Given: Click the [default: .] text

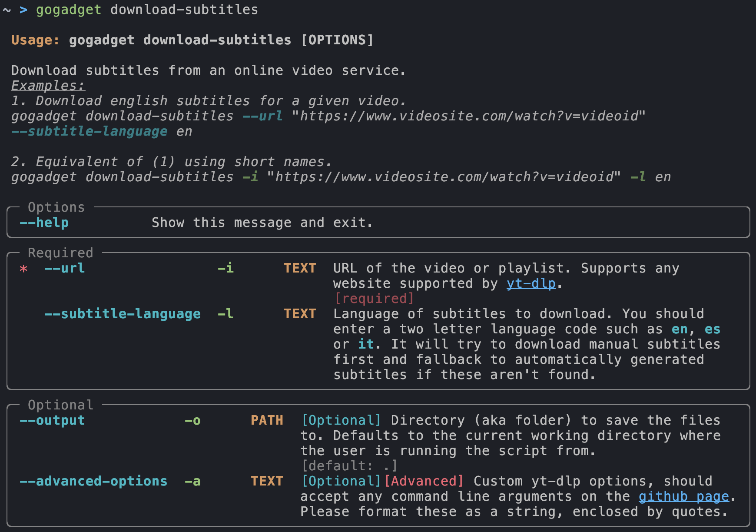Looking at the screenshot, I should (349, 466).
